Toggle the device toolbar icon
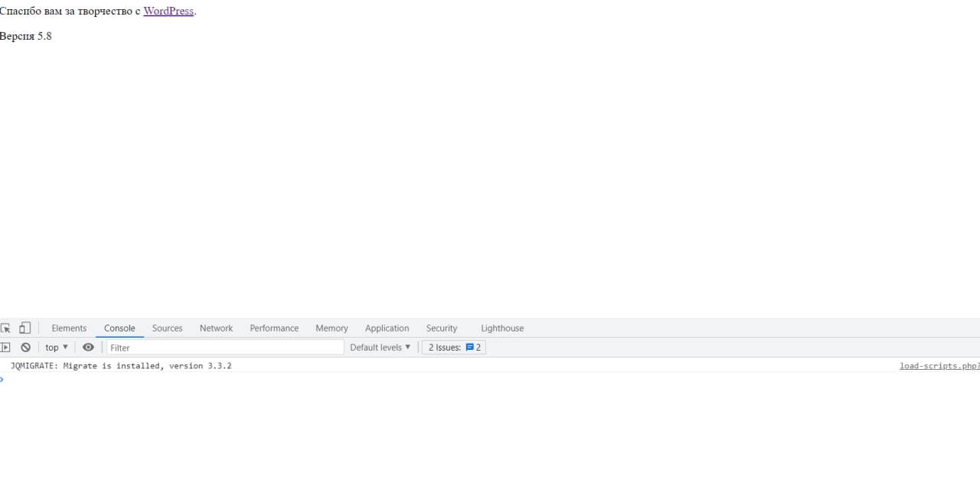 point(24,328)
